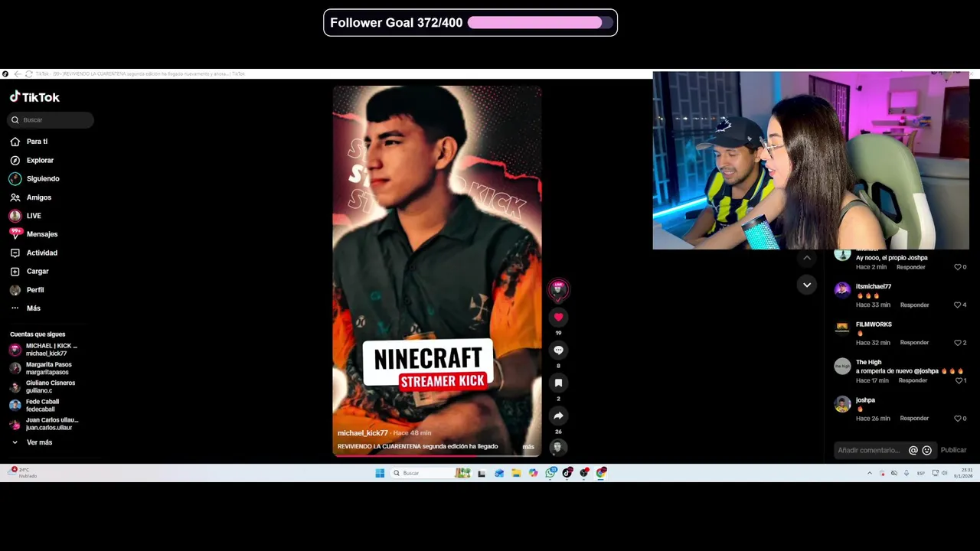Click the Follower Goal progress bar
This screenshot has width=980, height=551.
[x=541, y=23]
